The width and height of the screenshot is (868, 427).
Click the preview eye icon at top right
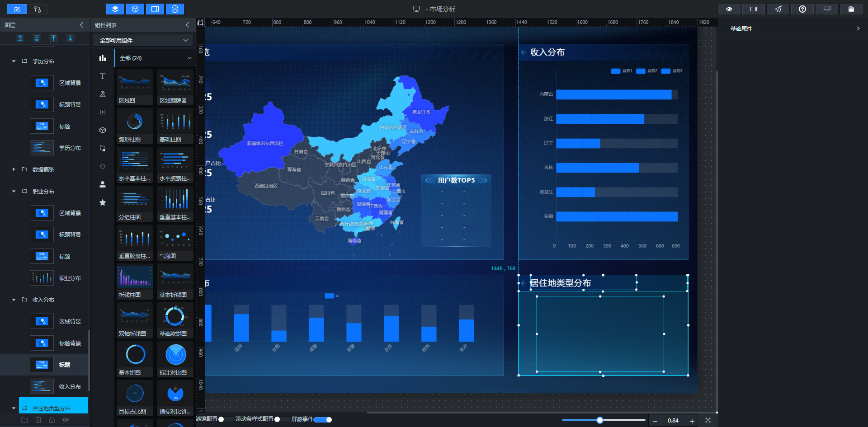[x=729, y=9]
